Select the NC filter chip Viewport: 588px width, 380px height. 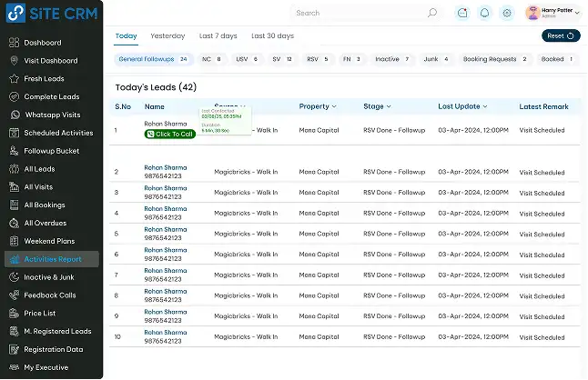[211, 59]
